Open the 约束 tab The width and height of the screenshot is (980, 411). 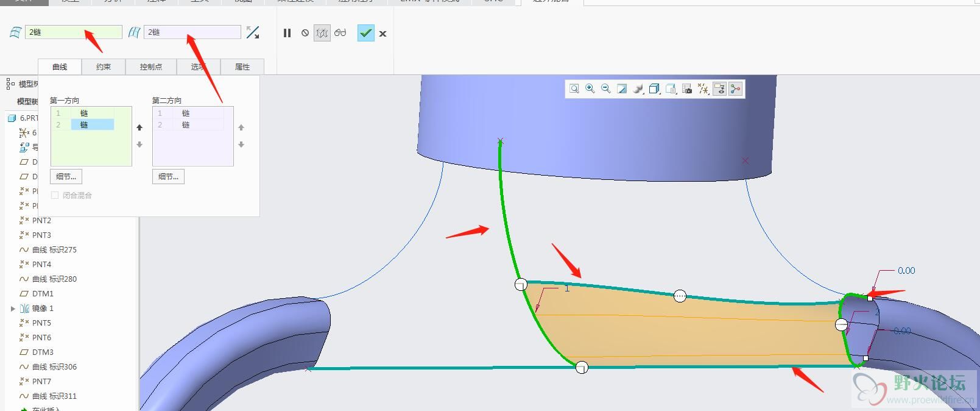click(104, 66)
